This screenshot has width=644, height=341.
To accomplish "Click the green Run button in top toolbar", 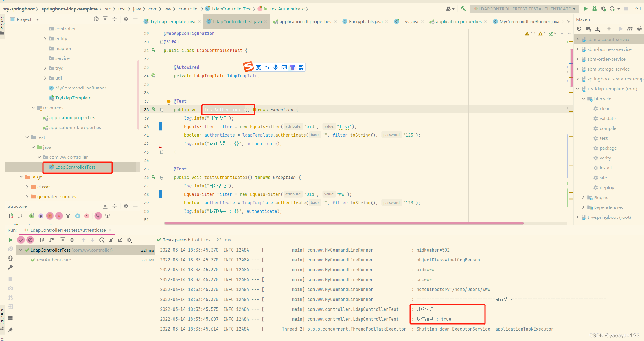I will [586, 9].
